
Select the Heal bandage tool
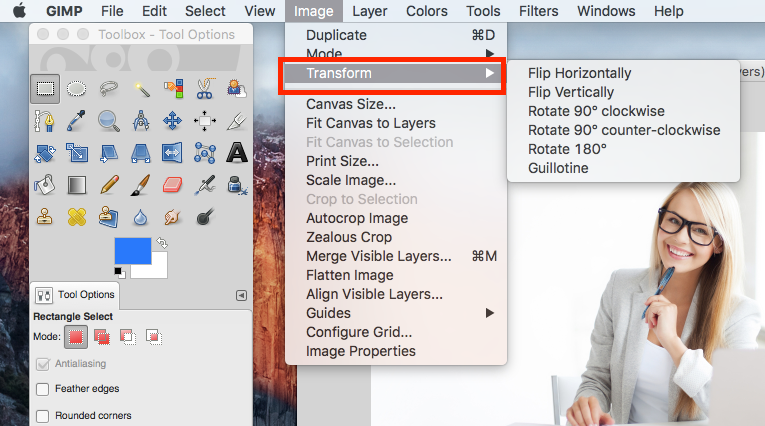(77, 217)
